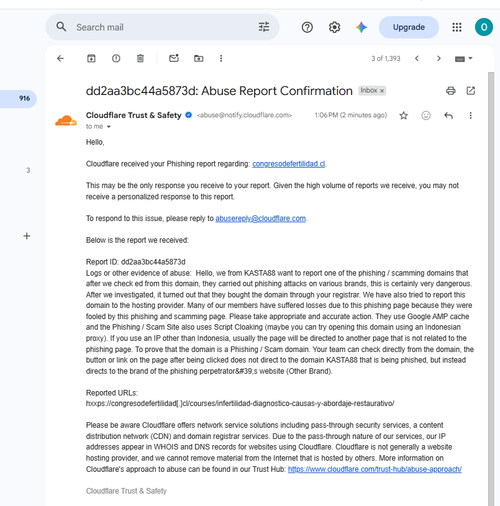This screenshot has width=500, height=506.
Task: Open email in a new window
Action: pos(470,91)
